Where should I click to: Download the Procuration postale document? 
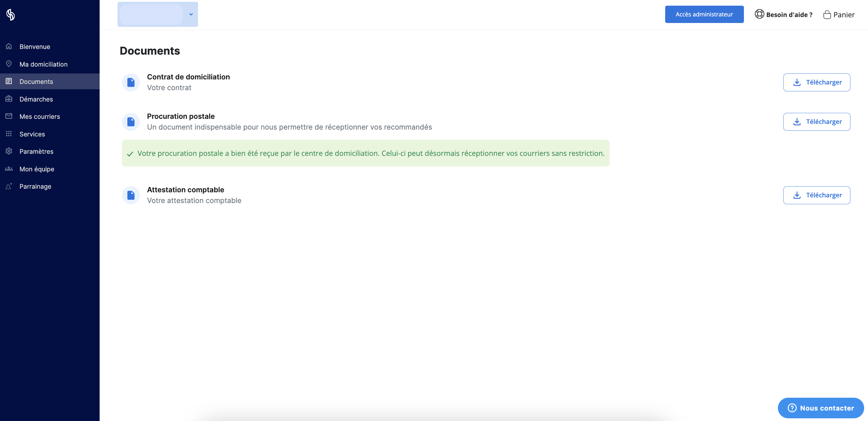[816, 122]
